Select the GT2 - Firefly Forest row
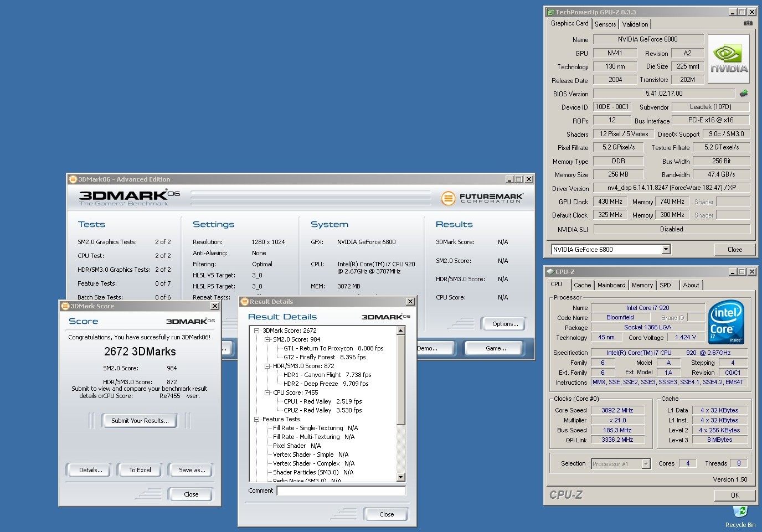The width and height of the screenshot is (762, 532). click(x=325, y=357)
